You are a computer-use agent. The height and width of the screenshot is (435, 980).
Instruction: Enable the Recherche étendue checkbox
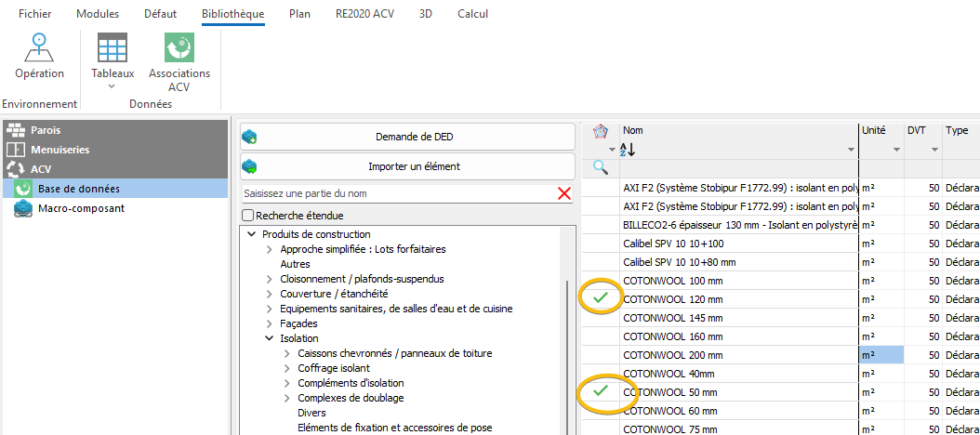point(248,216)
